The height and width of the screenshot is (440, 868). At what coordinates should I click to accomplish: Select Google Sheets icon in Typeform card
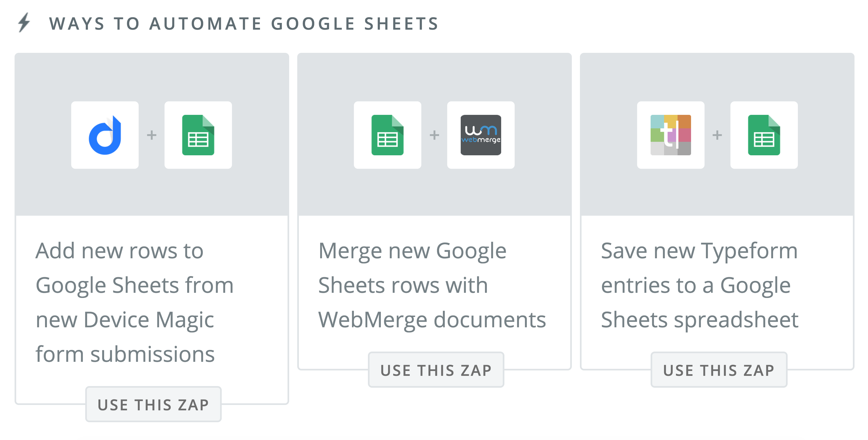tap(764, 135)
